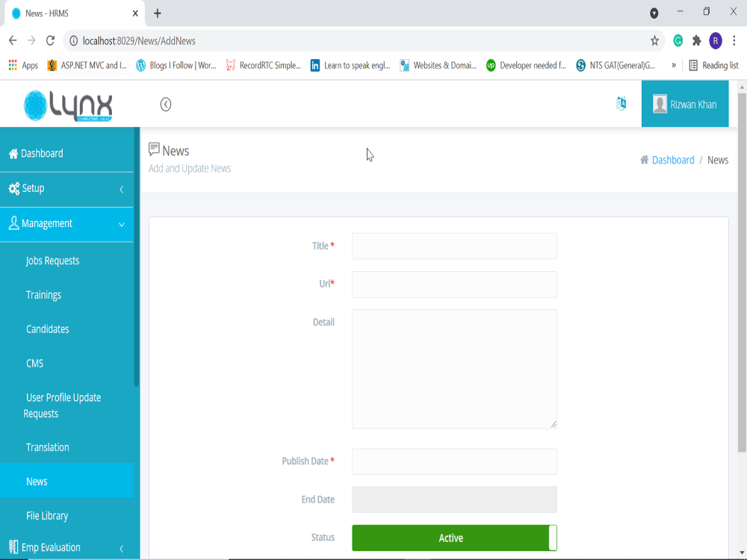Click the Detail textarea resize handle

[x=553, y=424]
